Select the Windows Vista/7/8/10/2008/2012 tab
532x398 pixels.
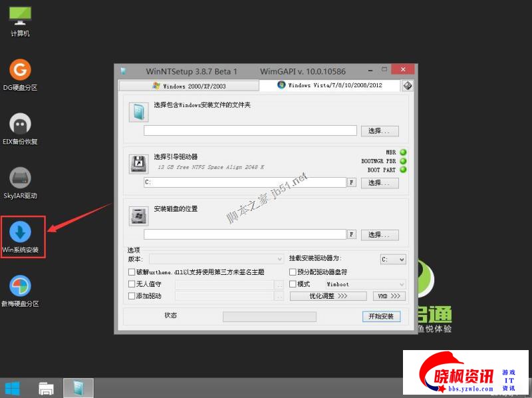330,85
